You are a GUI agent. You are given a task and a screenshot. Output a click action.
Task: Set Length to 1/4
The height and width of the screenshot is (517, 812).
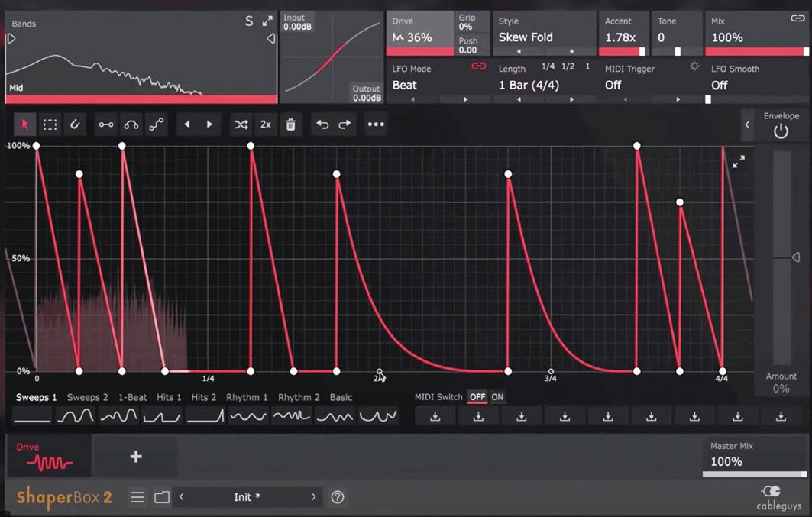548,66
